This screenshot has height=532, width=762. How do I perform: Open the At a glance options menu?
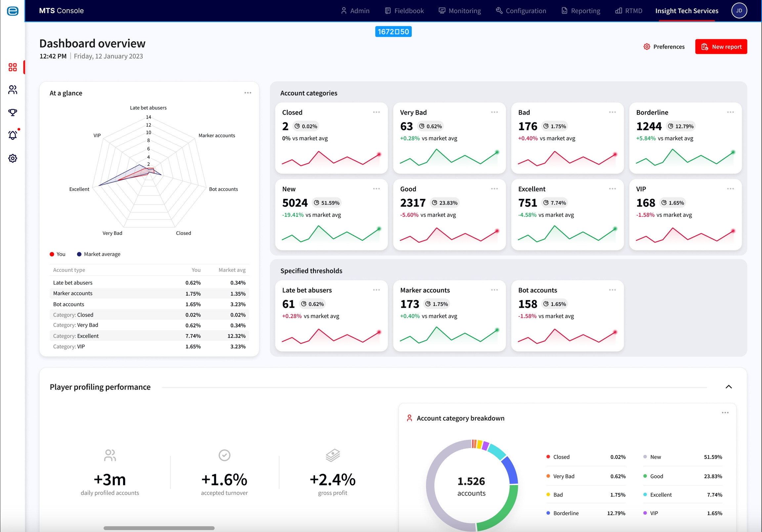[248, 93]
